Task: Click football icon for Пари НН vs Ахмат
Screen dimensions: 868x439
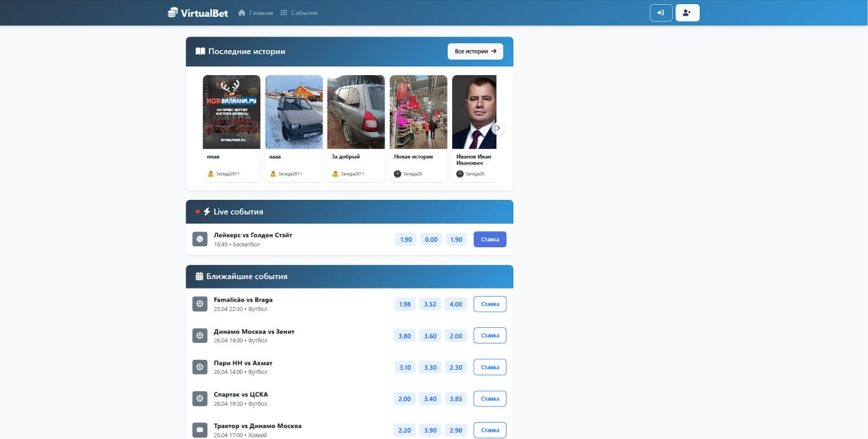Action: [200, 367]
